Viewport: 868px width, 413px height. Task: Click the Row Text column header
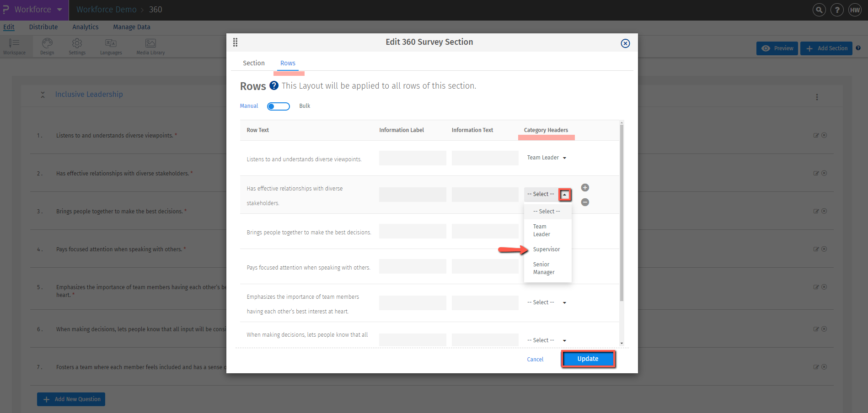click(258, 130)
